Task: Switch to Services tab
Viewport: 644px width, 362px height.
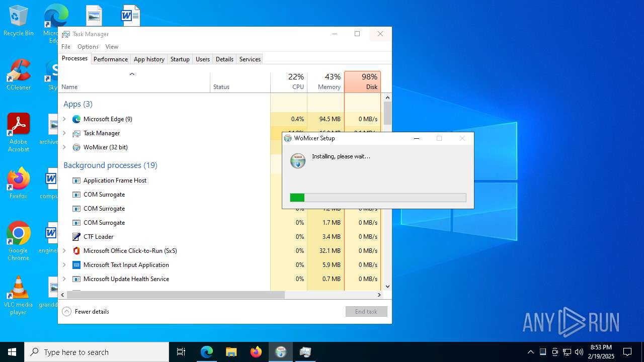Action: pos(250,59)
